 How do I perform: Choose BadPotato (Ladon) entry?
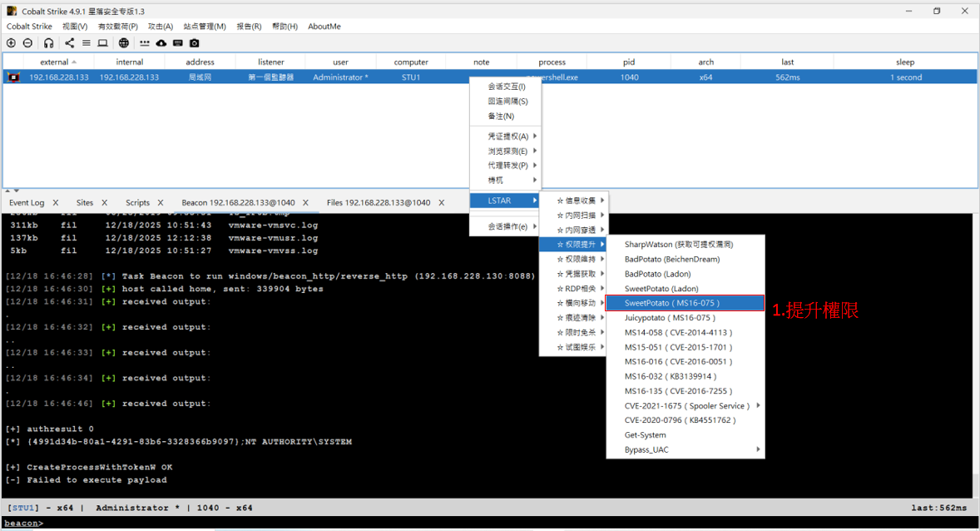[685, 274]
